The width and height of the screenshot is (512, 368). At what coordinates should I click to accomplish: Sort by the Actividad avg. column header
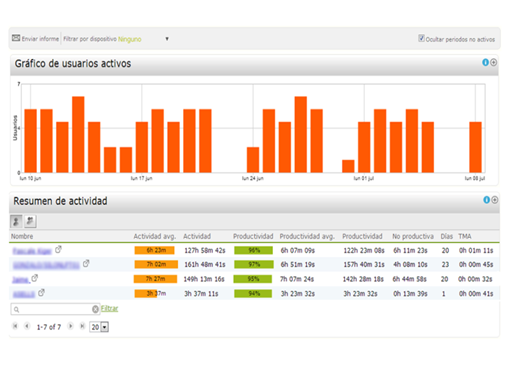pyautogui.click(x=155, y=236)
